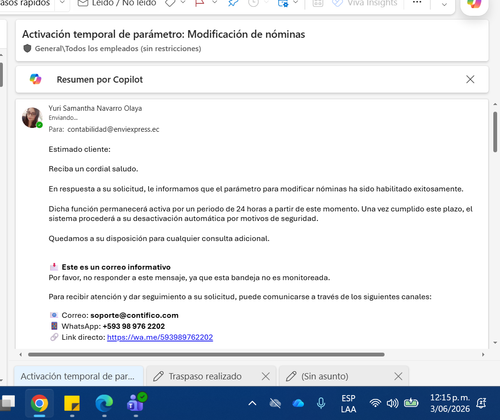Switch to the 'Activación temporal de par...' tab
The width and height of the screenshot is (500, 420).
point(79,376)
